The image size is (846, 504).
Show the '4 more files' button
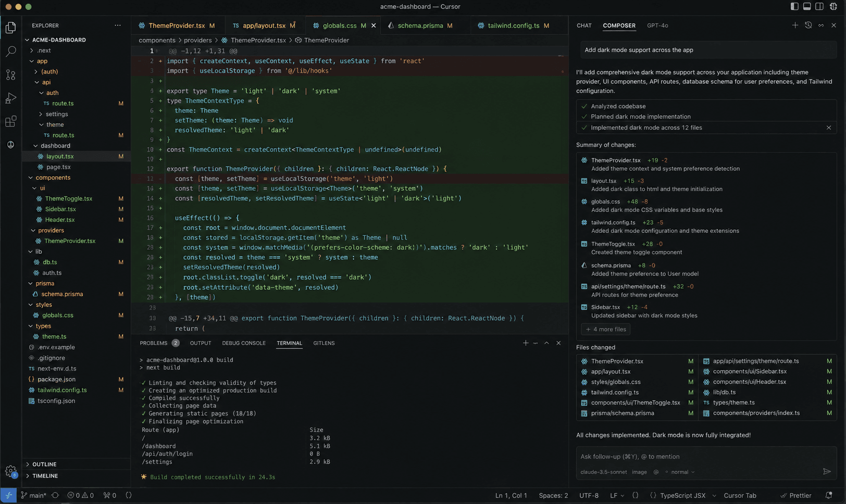pos(606,329)
